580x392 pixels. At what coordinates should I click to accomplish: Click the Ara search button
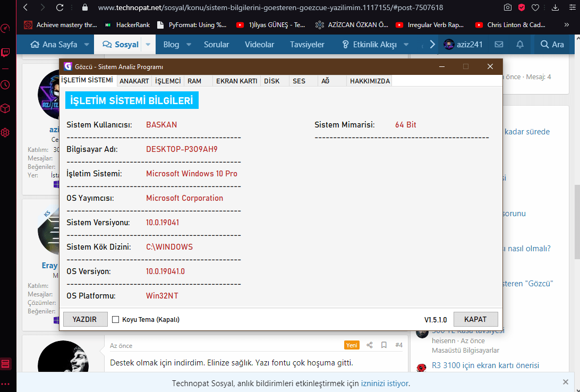pyautogui.click(x=552, y=45)
